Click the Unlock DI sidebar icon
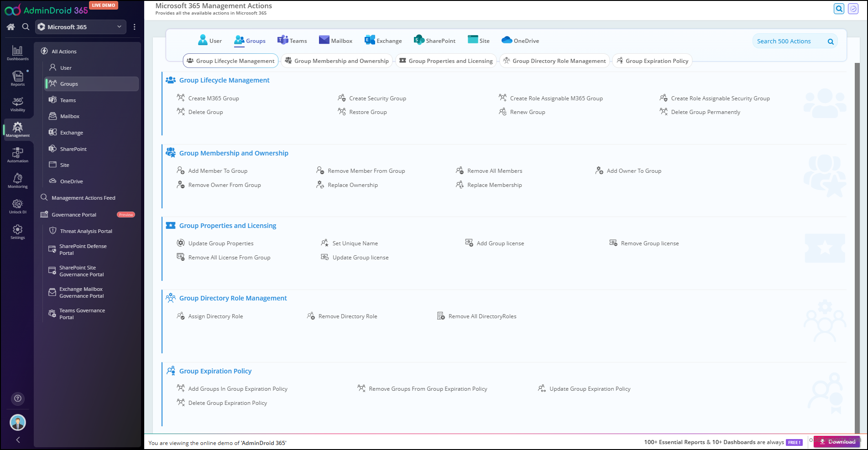Image resolution: width=868 pixels, height=450 pixels. click(x=18, y=205)
